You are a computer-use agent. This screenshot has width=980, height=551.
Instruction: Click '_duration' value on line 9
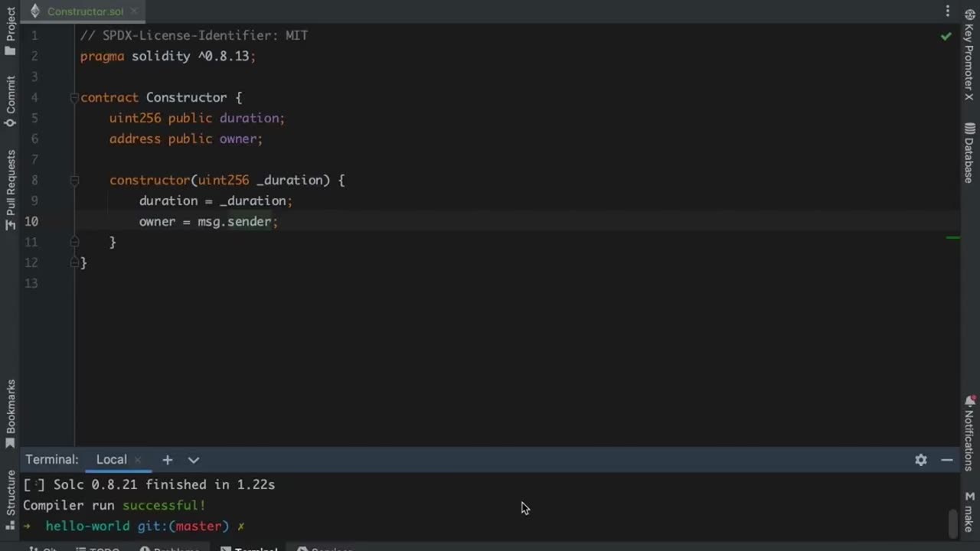(x=253, y=201)
